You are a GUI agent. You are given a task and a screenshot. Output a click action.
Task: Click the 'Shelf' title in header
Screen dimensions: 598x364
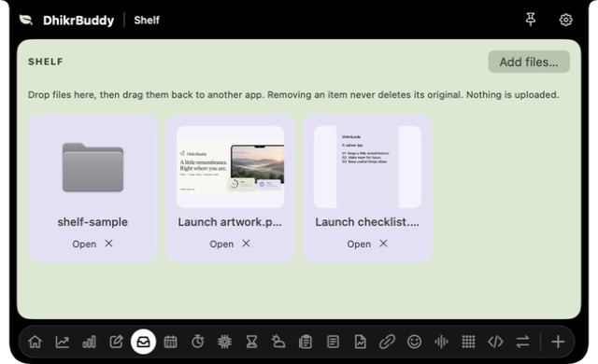147,21
